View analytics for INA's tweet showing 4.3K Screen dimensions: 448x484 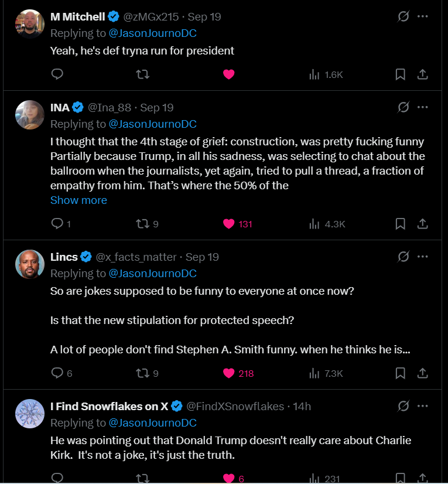327,224
